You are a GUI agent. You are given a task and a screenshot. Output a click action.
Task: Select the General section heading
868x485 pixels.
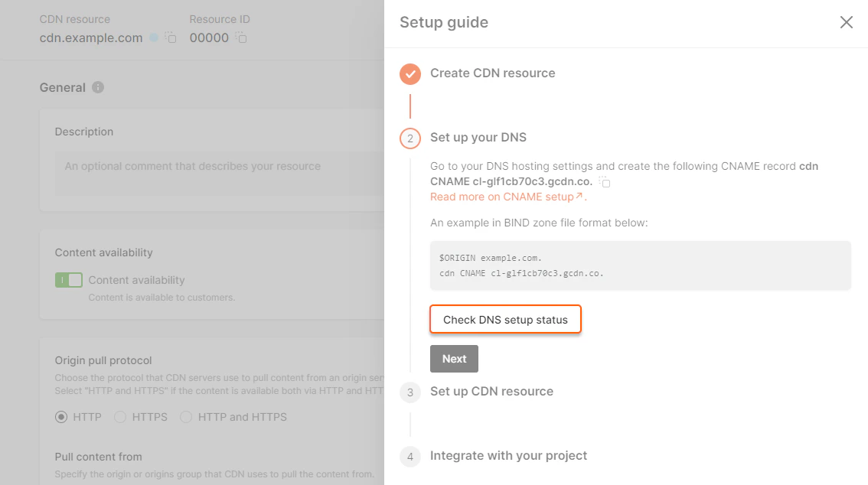click(64, 87)
